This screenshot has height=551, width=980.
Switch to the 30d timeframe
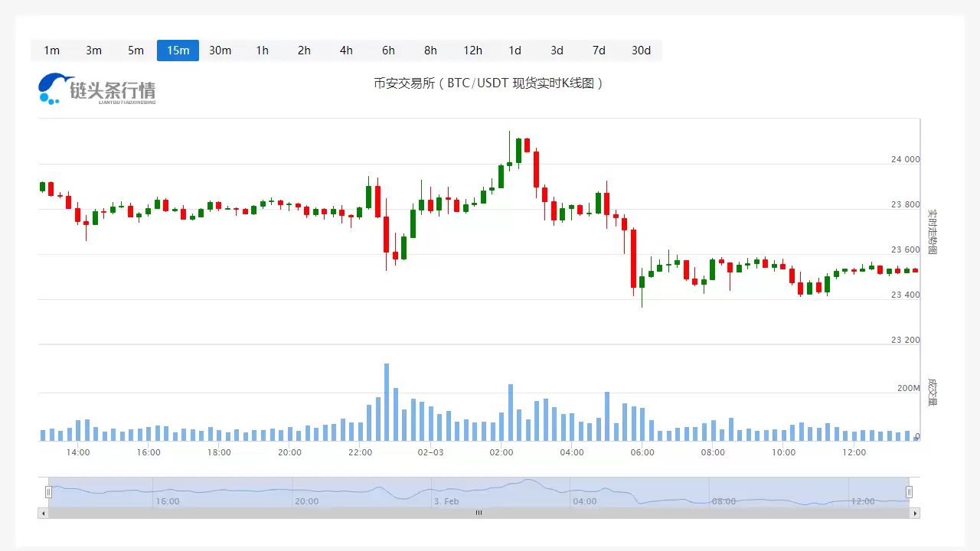point(641,51)
